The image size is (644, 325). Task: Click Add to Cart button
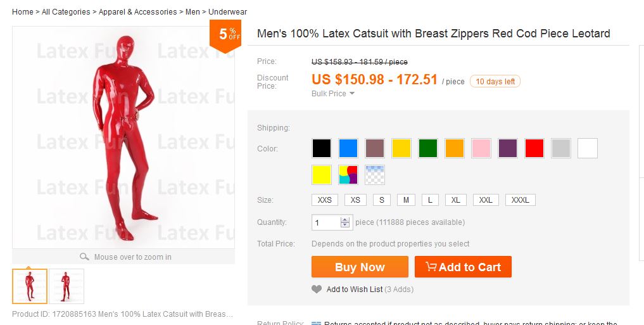(x=463, y=267)
